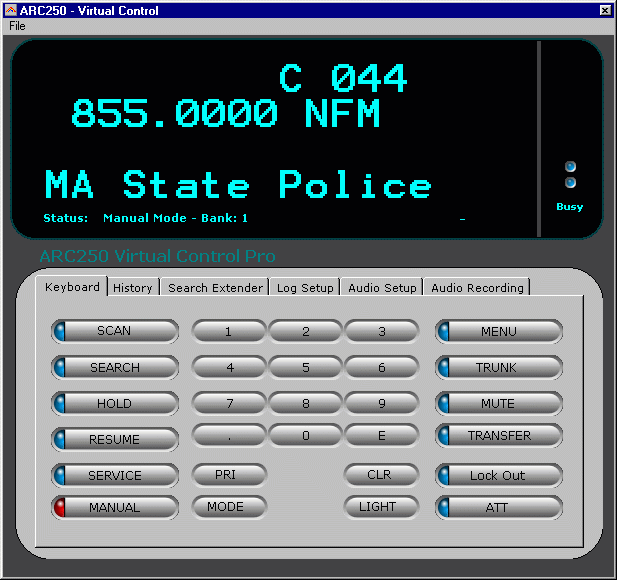
Task: Click the decimal point key
Action: 229,435
